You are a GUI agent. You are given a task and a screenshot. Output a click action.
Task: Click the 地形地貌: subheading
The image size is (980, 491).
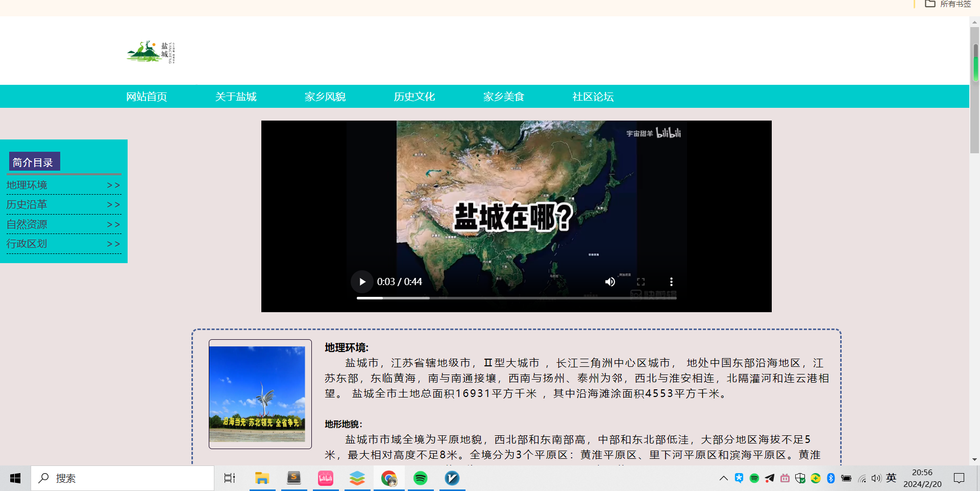coord(344,424)
